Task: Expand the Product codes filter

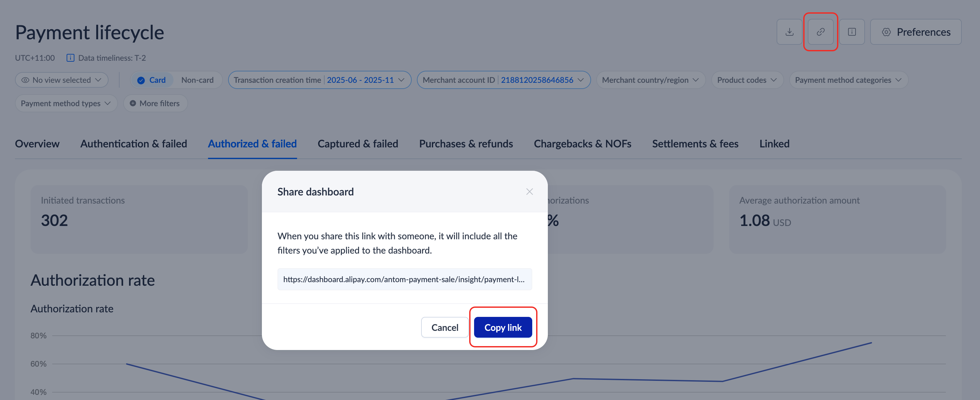Action: (746, 80)
